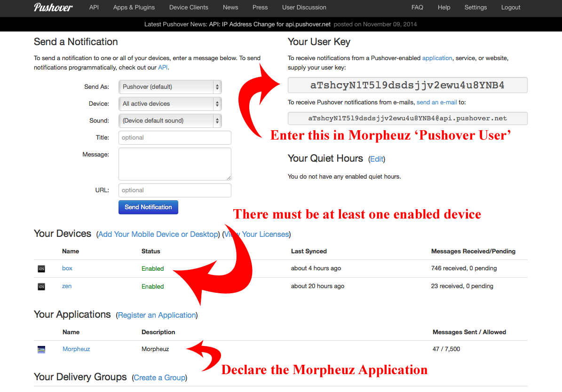
Task: Open the Sound dropdown
Action: click(x=170, y=120)
